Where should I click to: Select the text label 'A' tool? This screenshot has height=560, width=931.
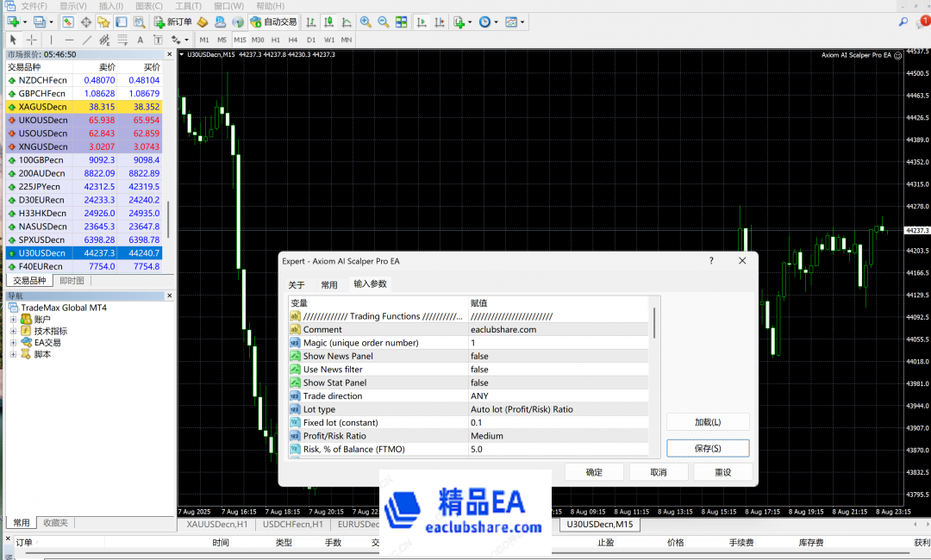[141, 40]
